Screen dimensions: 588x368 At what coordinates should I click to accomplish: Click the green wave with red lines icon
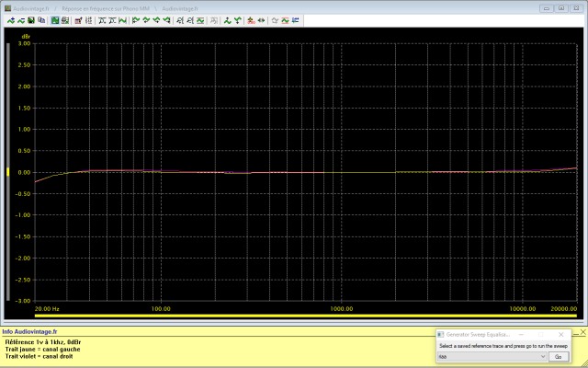coord(285,20)
